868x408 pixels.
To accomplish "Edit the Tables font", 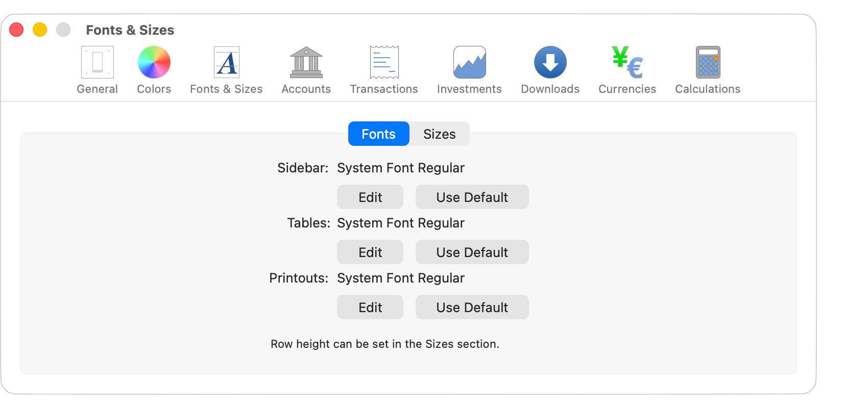I will tap(370, 252).
